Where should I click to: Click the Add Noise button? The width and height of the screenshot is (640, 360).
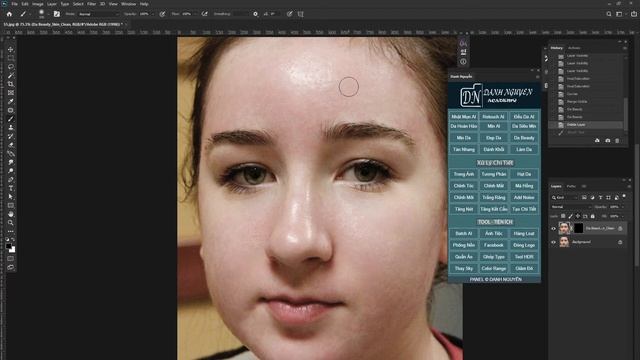[x=524, y=198]
